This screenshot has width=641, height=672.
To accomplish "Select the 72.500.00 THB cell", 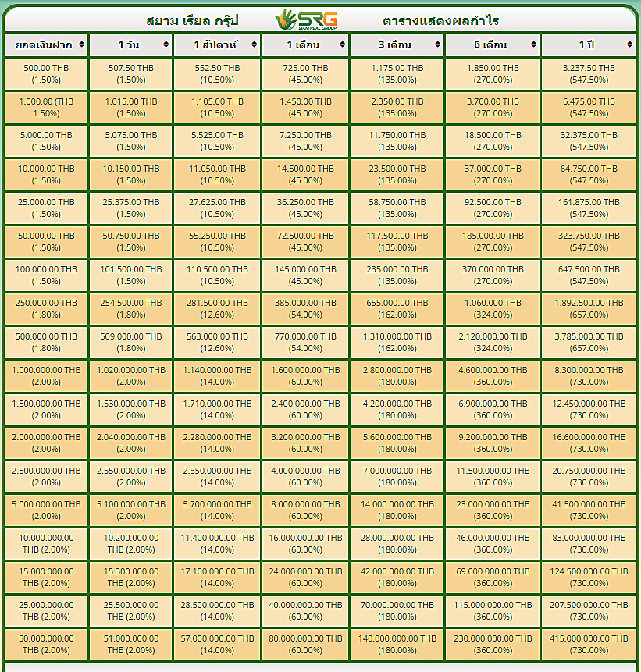I will tap(305, 242).
